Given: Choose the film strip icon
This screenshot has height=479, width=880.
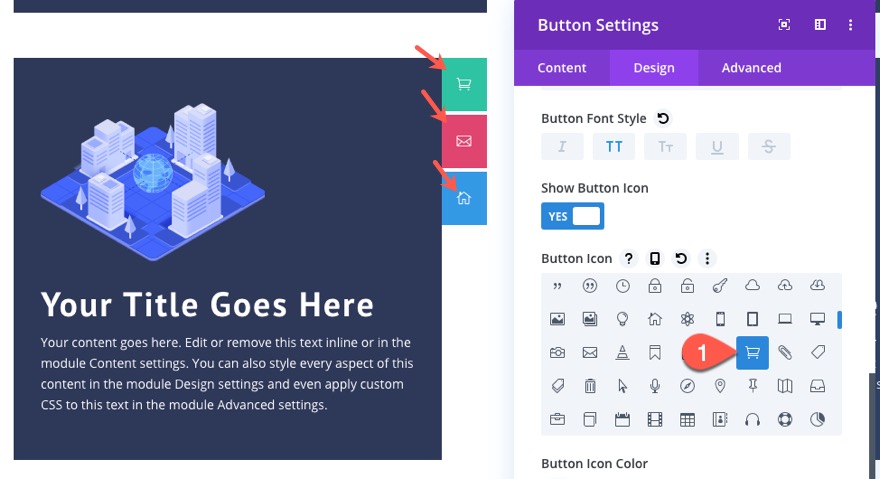Looking at the screenshot, I should tap(655, 419).
